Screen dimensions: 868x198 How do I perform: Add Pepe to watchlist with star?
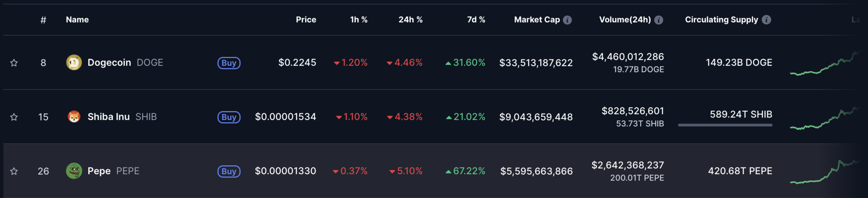coord(14,171)
